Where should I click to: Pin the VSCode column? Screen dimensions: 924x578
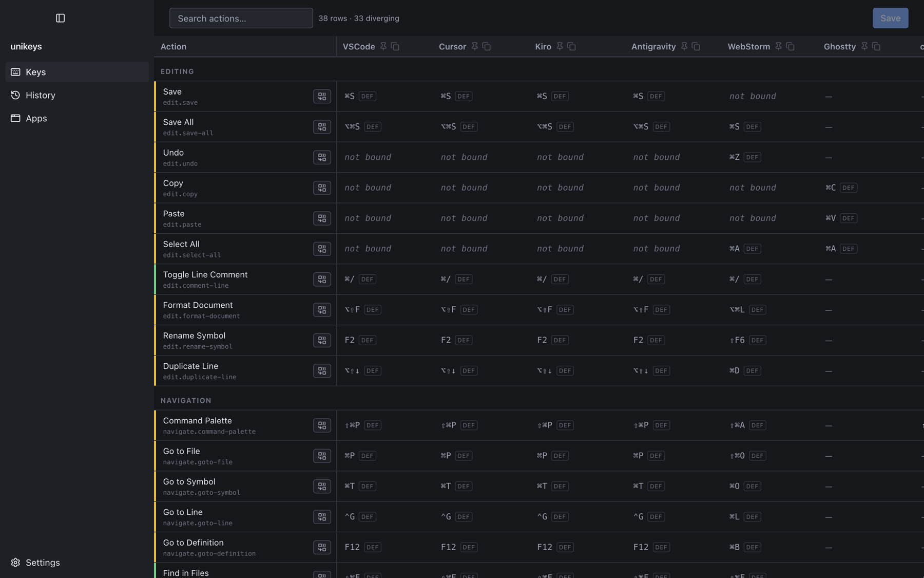(383, 46)
